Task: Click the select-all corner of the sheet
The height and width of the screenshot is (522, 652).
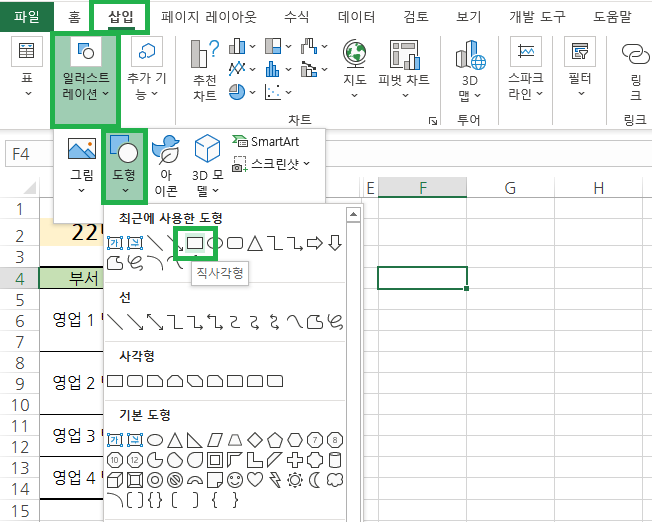Action: point(29,188)
